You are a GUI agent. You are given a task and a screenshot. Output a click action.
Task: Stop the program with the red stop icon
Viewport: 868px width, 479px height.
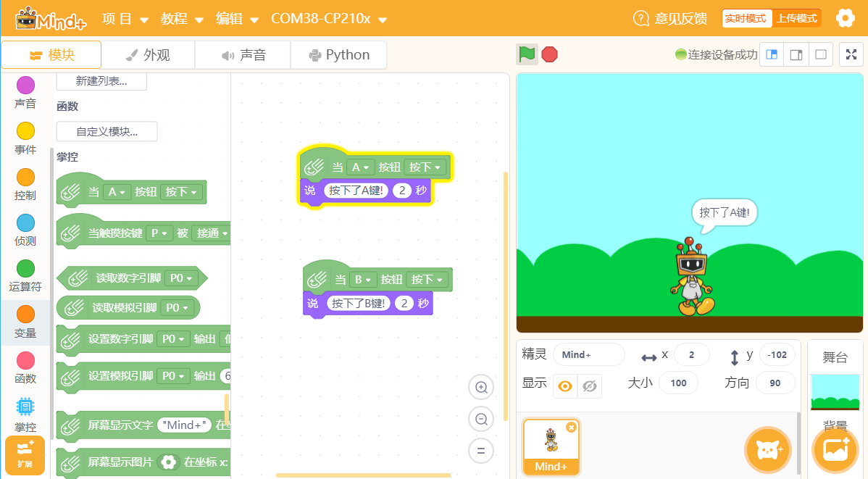click(550, 54)
